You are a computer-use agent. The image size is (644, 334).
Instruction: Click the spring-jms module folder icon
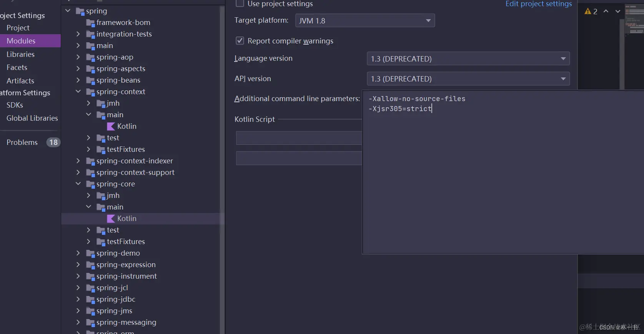pos(90,311)
